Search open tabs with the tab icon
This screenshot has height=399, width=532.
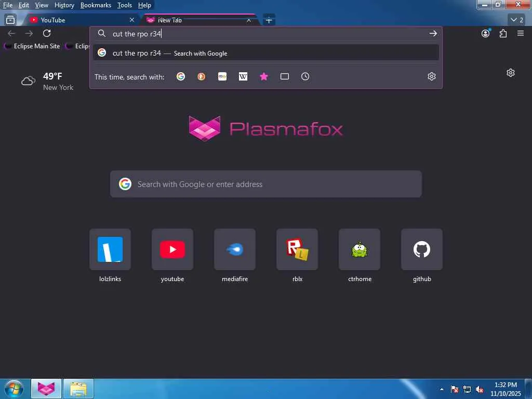click(285, 77)
